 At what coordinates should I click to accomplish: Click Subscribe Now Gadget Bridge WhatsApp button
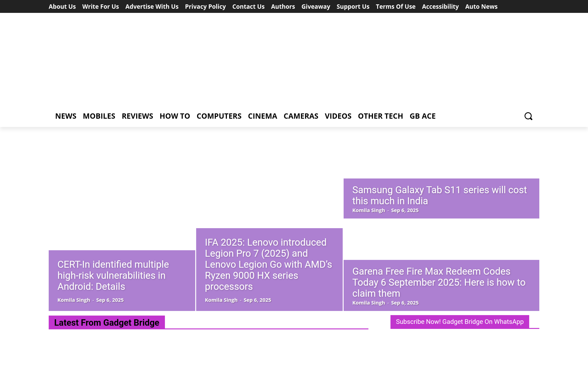(x=460, y=322)
